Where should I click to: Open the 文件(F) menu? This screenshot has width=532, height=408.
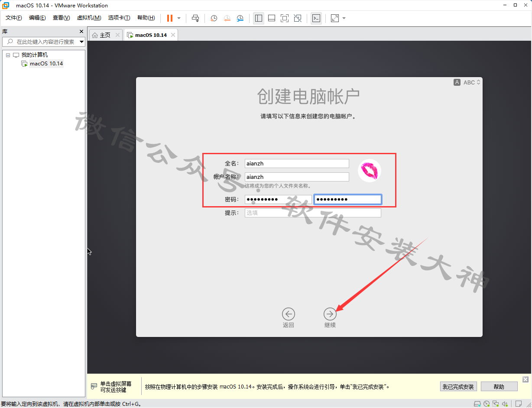[x=14, y=18]
